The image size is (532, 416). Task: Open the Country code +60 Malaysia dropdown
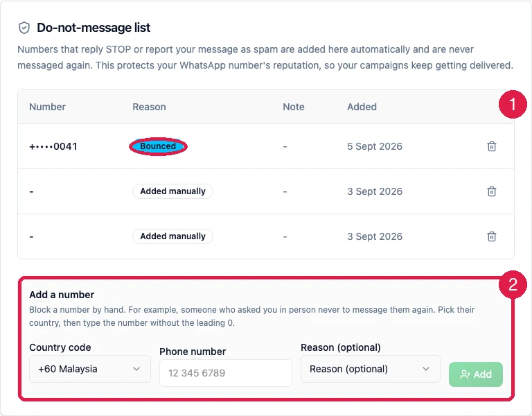tap(90, 369)
